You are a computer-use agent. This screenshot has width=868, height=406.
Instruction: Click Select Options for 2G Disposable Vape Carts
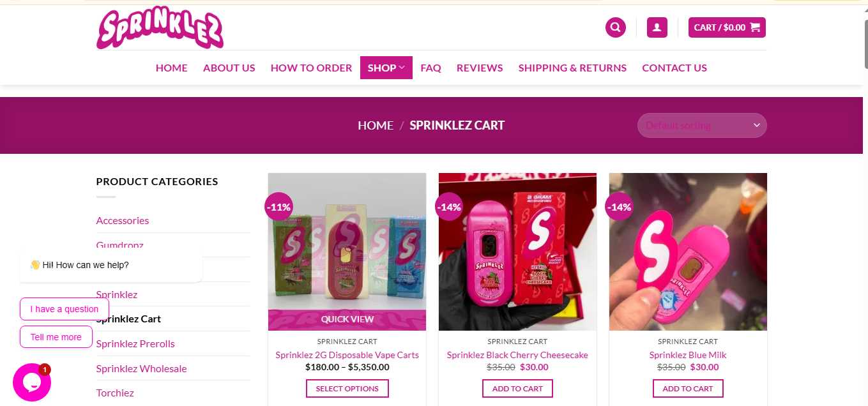click(347, 388)
